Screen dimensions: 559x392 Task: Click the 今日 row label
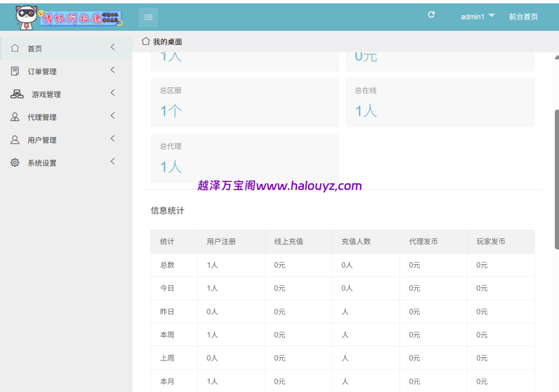[167, 289]
